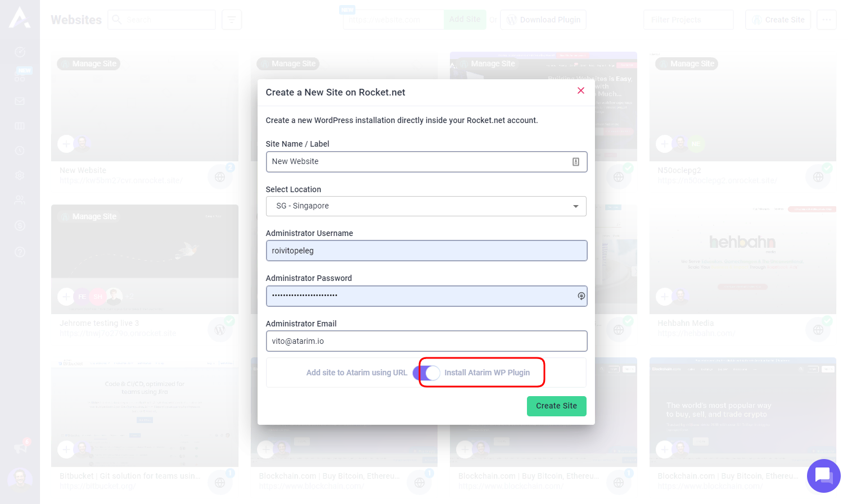Open the user profile avatar in sidebar
852x504 pixels.
[x=20, y=478]
